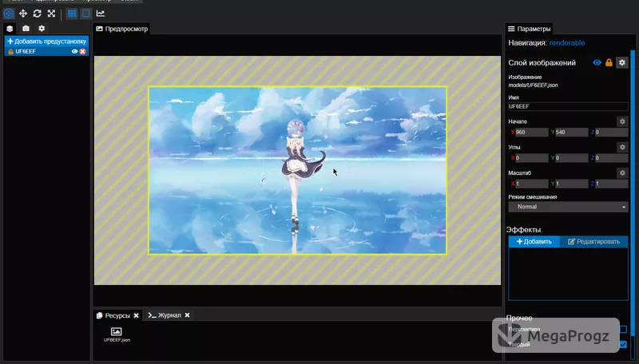Image resolution: width=639 pixels, height=364 pixels.
Task: Edit the Масштаб Z value field
Action: [x=611, y=184]
